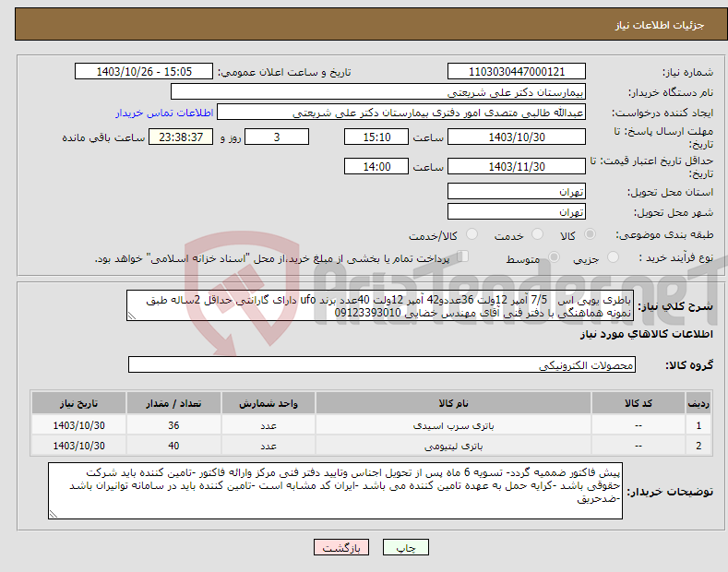The height and width of the screenshot is (572, 728).
Task: Click the واحد شمارش column header
Action: (x=269, y=403)
